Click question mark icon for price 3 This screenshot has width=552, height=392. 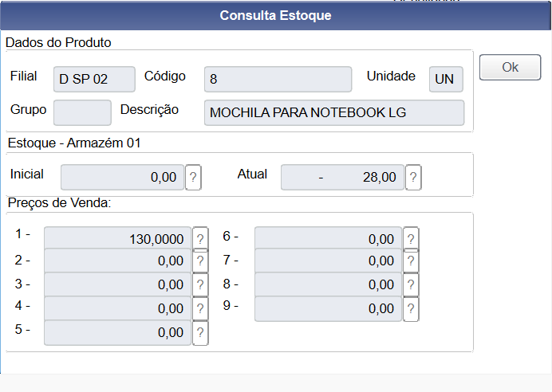(200, 284)
